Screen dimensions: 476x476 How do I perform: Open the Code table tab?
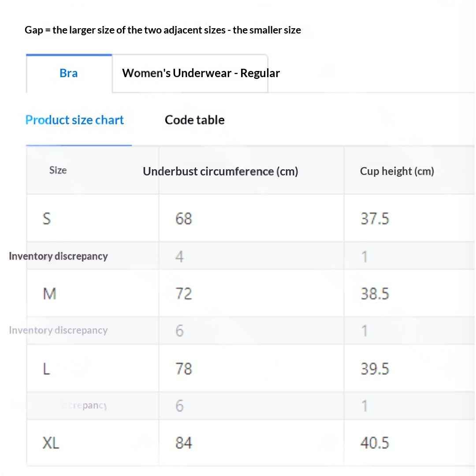[195, 120]
